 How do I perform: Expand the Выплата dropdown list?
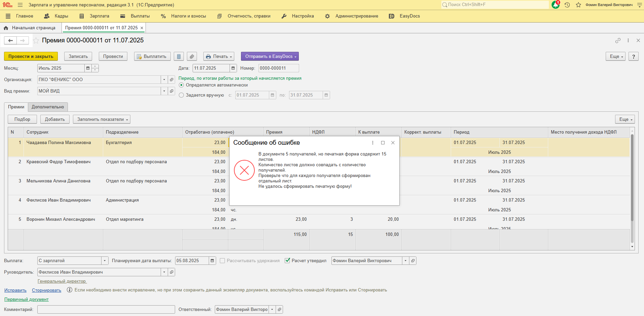tap(105, 261)
